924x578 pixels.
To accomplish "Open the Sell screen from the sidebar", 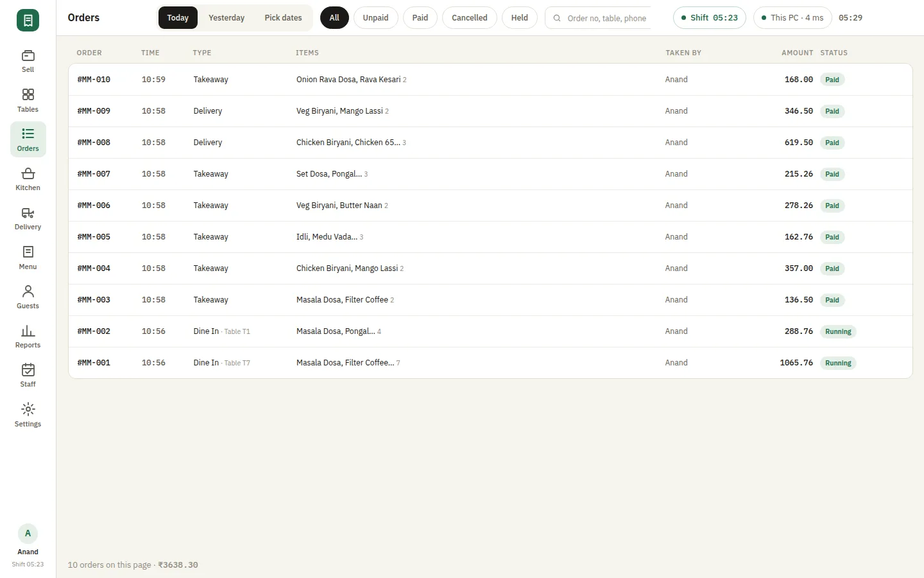I will [28, 61].
